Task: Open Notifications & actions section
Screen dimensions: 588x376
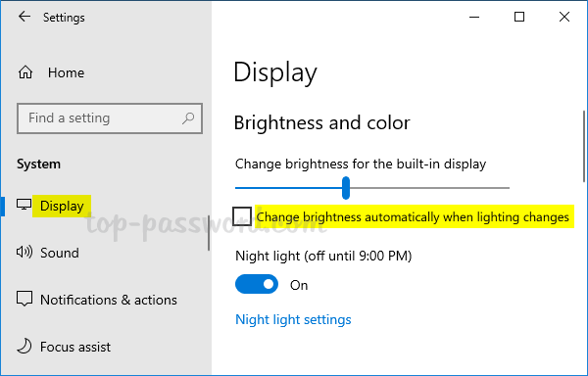Action: pyautogui.click(x=109, y=300)
